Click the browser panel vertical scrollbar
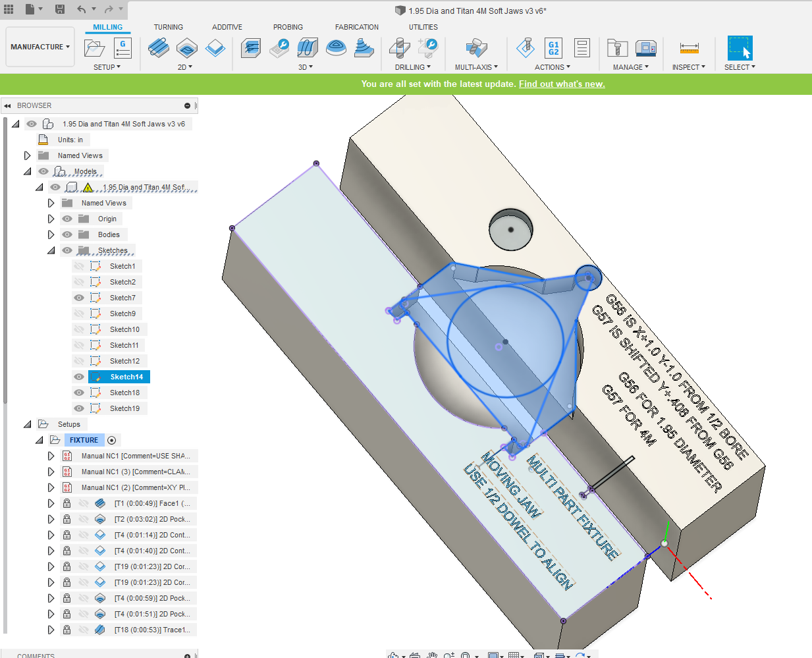This screenshot has width=812, height=658. (5, 263)
